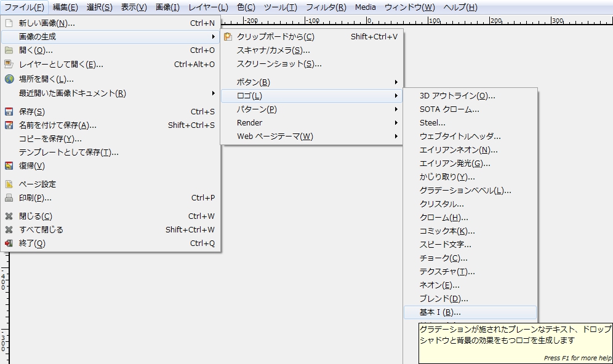Open the ツール(T) menu
The height and width of the screenshot is (364, 613).
(x=280, y=7)
